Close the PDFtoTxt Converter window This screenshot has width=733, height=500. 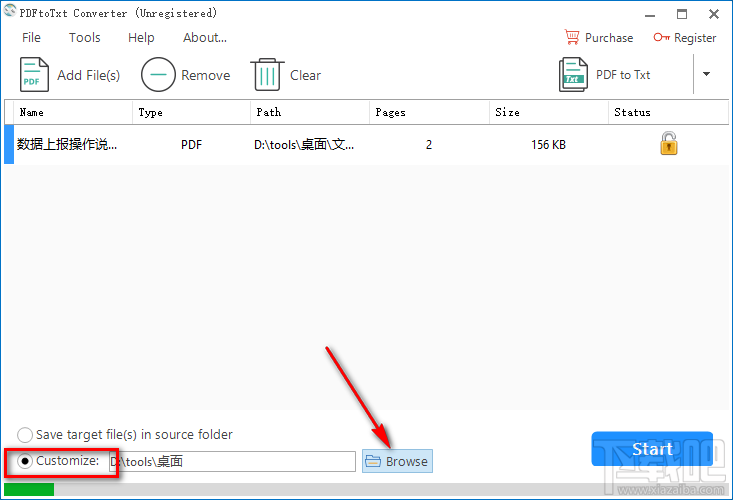click(x=714, y=14)
